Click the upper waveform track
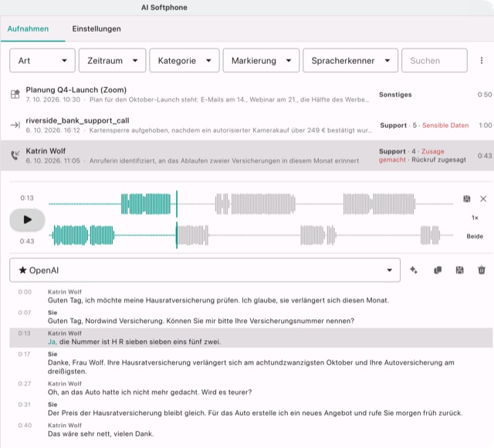This screenshot has width=494, height=448. pyautogui.click(x=251, y=204)
